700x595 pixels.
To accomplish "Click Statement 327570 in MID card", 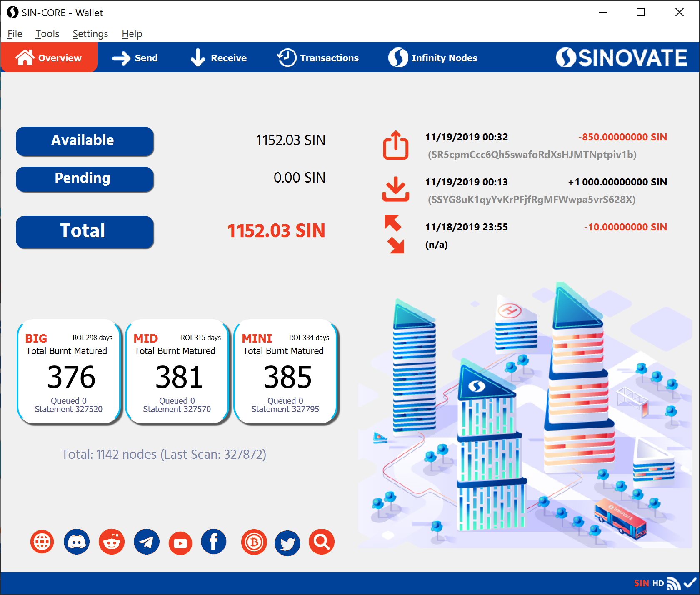I will 177,409.
